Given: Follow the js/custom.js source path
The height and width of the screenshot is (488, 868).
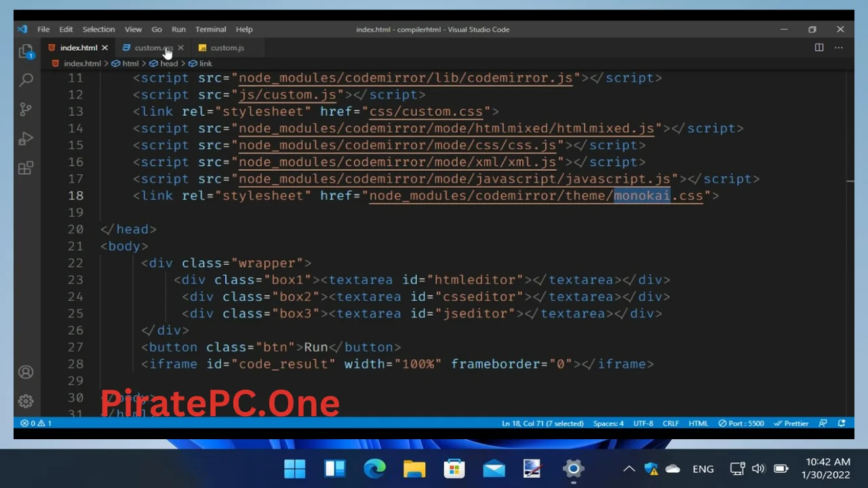Looking at the screenshot, I should (288, 95).
